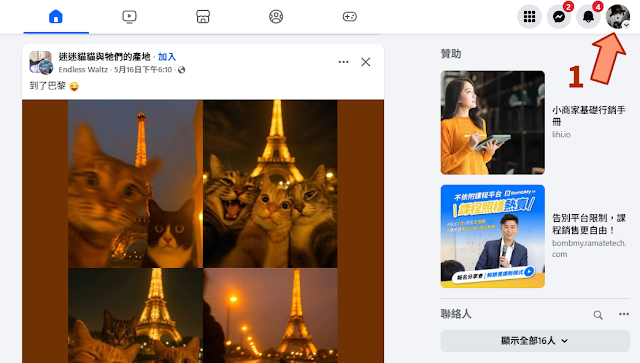640x363 pixels.
Task: Open contacts options three-dot menu
Action: pyautogui.click(x=624, y=314)
